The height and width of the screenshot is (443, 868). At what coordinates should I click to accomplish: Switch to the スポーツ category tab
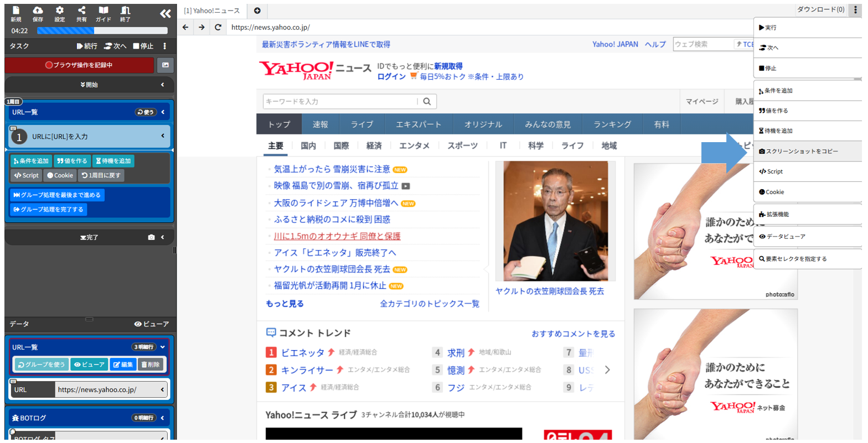[x=462, y=145]
